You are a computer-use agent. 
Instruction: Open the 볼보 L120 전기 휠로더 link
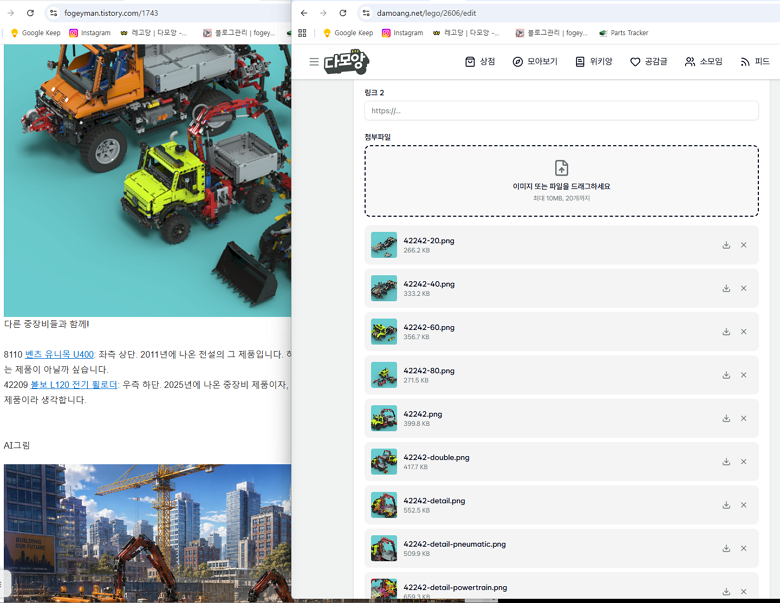click(x=74, y=385)
